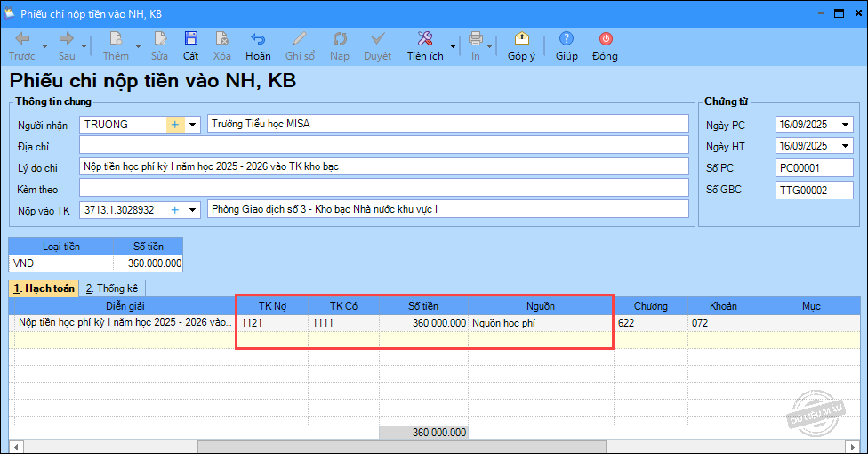Click the Lý do chi text field
This screenshot has height=454, width=868.
click(383, 166)
